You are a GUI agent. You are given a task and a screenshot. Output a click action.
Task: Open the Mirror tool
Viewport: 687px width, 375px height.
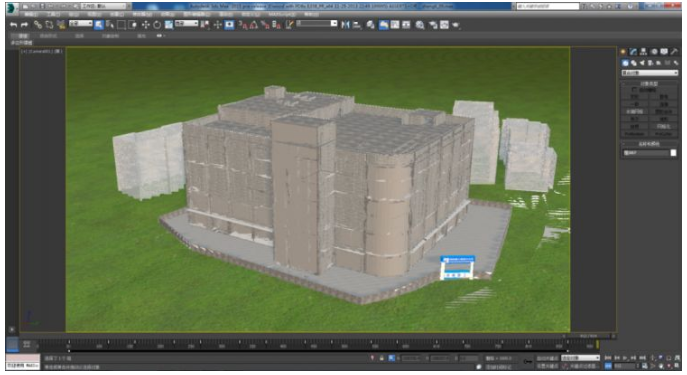point(345,25)
